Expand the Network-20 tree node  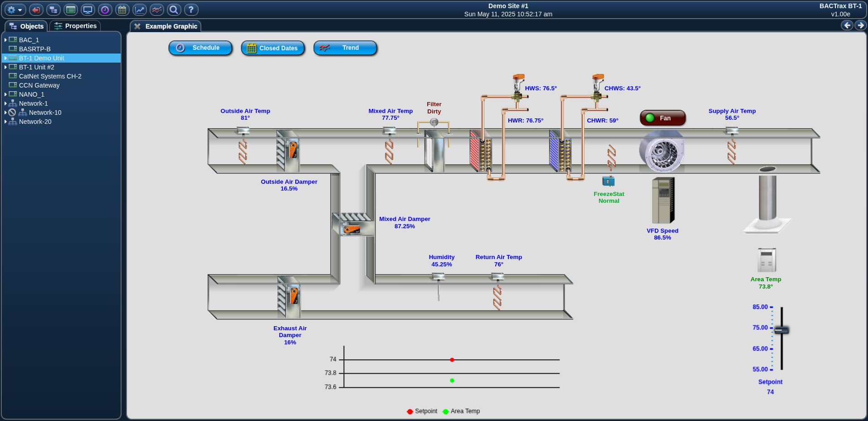click(x=5, y=122)
